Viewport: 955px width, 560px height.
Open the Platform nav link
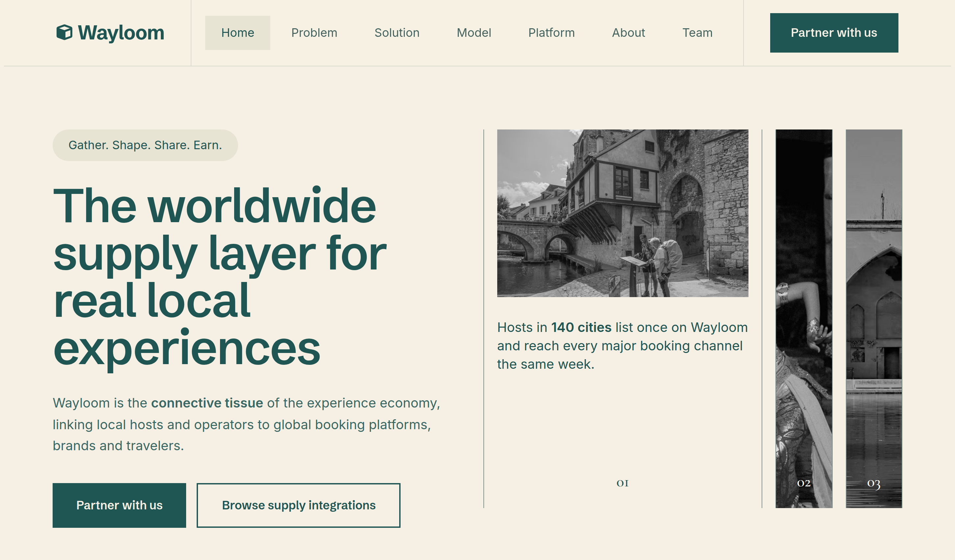click(551, 33)
